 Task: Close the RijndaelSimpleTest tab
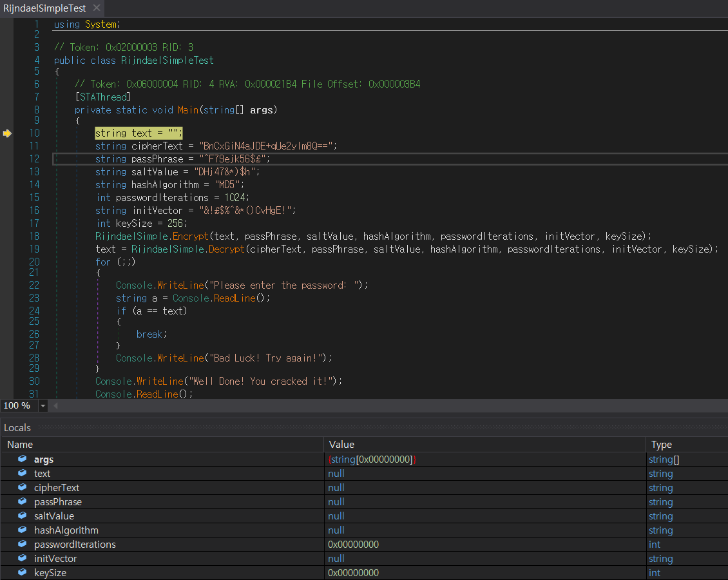tap(97, 8)
